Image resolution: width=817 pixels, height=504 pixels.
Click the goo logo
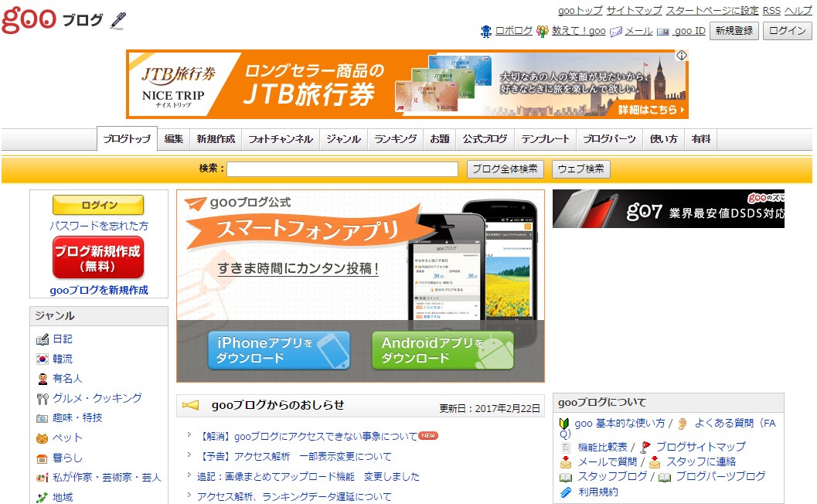click(29, 20)
